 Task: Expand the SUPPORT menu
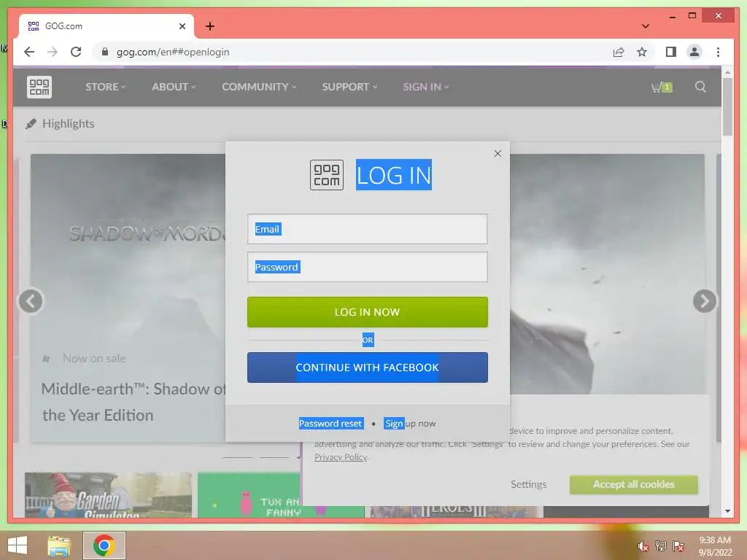tap(349, 87)
